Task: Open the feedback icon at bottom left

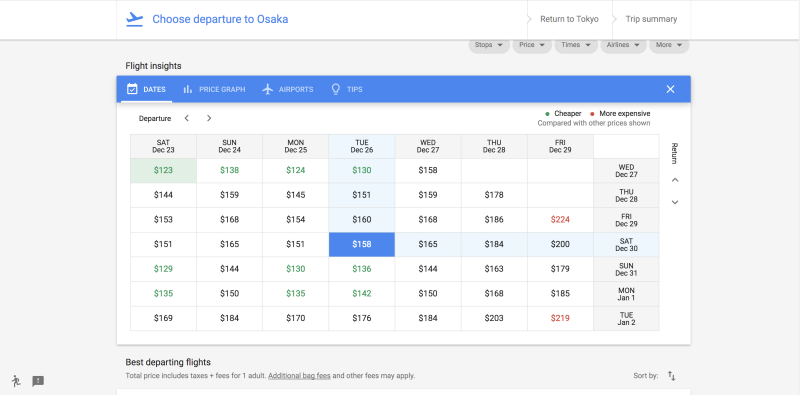Action: pos(38,381)
